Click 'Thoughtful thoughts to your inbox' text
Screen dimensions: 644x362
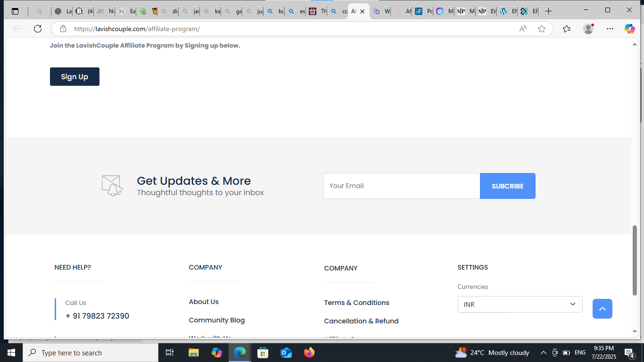coord(200,192)
